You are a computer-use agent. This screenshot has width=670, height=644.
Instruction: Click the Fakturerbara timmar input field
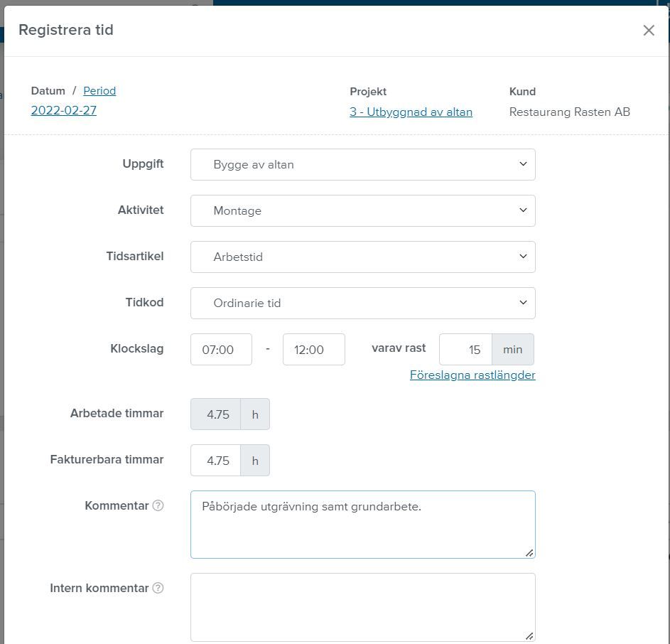[216, 461]
